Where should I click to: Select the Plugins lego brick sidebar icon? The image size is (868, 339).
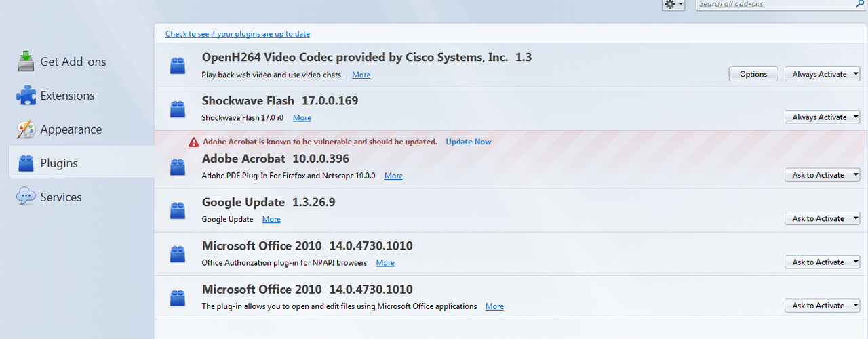26,163
